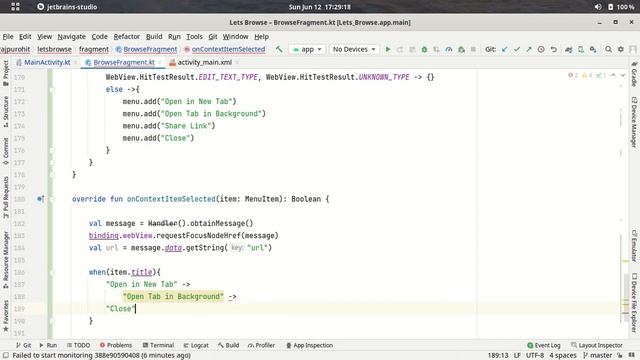Open the Build menu
The width and height of the screenshot is (640, 360).
(154, 37)
